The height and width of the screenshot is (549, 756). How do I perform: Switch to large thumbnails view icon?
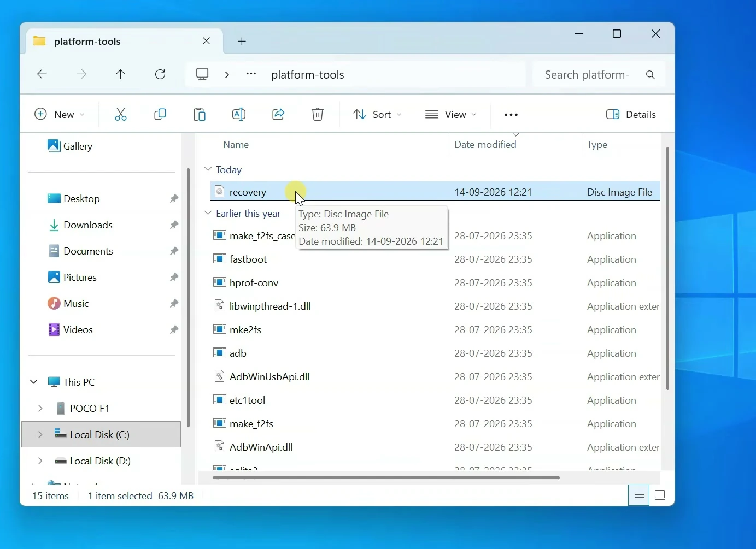point(660,495)
